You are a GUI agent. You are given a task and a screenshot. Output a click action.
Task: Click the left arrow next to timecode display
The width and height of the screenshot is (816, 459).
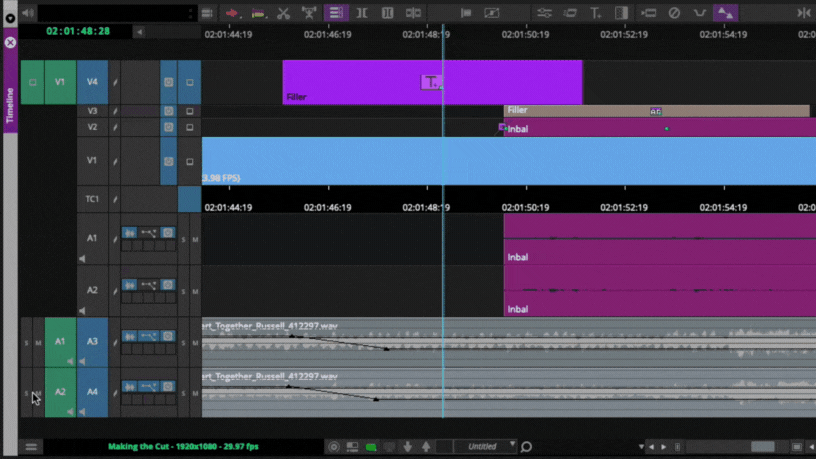[x=139, y=32]
